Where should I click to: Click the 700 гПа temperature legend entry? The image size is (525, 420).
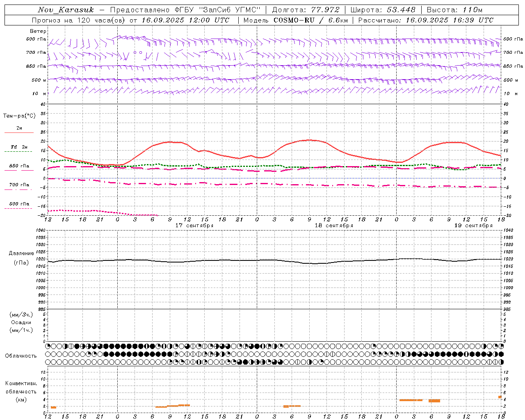[x=19, y=185]
